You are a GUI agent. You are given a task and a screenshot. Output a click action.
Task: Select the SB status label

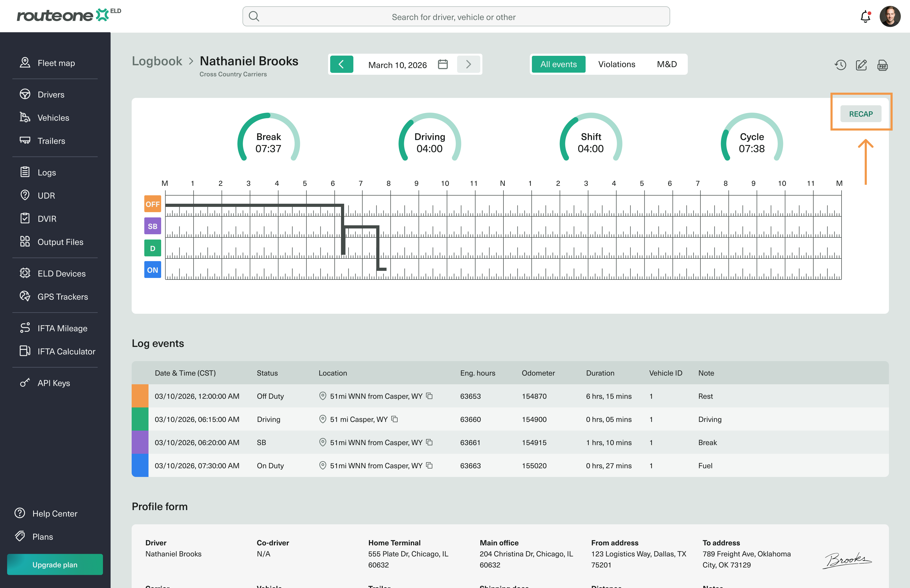(152, 226)
